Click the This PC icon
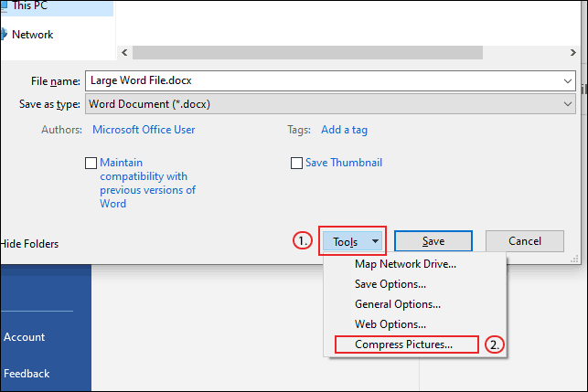 pos(5,5)
